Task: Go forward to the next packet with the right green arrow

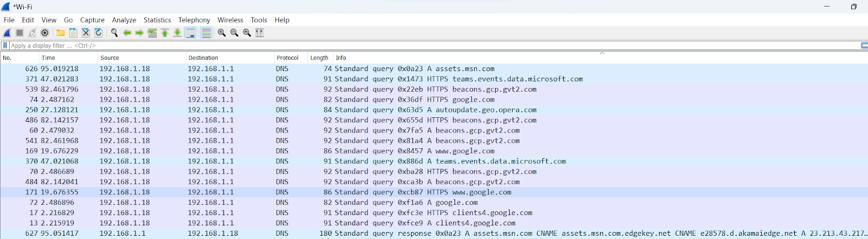Action: point(139,33)
